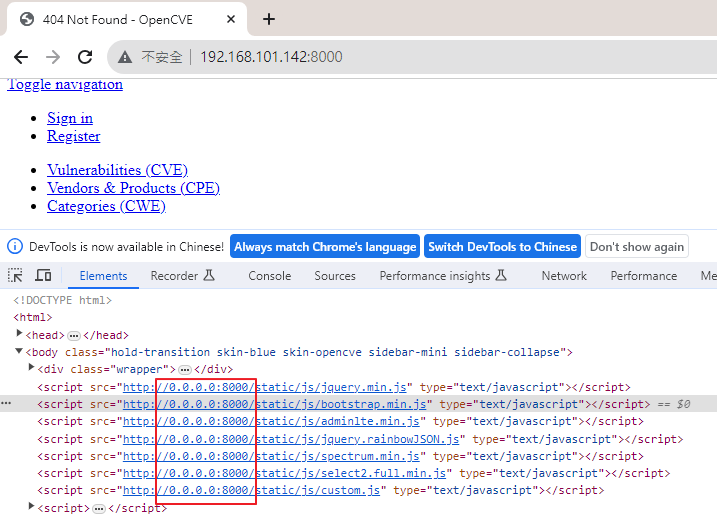The width and height of the screenshot is (717, 516).
Task: Click the address bar URL 192.168.101.142:8000
Action: (x=271, y=57)
